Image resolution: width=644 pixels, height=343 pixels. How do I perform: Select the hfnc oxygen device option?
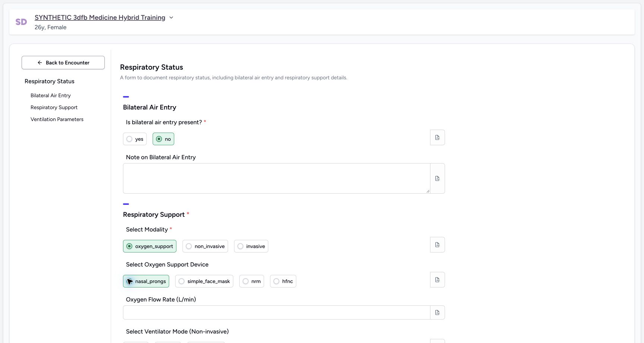[x=283, y=281]
